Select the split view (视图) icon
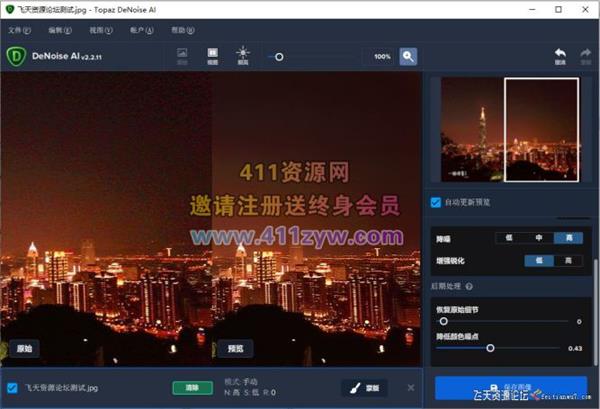 point(212,55)
